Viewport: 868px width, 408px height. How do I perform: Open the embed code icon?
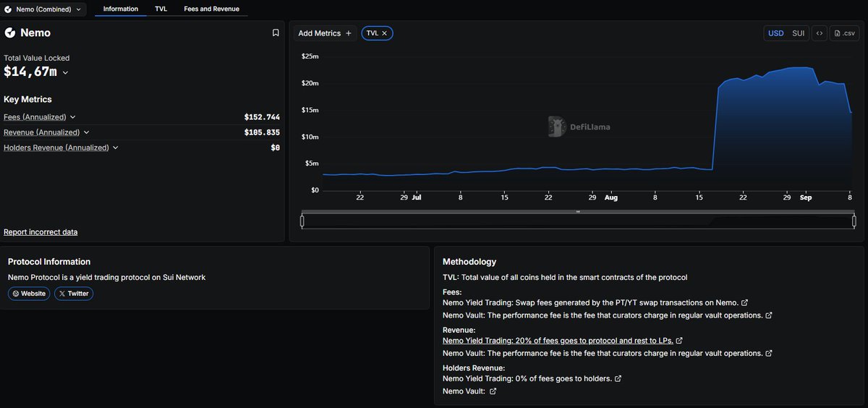(x=819, y=33)
